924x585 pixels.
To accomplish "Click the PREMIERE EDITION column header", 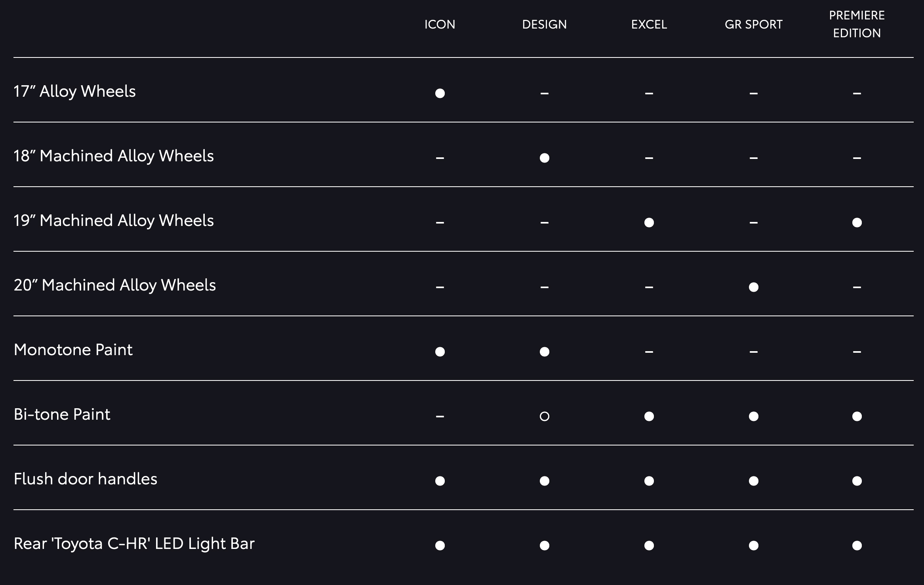I will [857, 24].
